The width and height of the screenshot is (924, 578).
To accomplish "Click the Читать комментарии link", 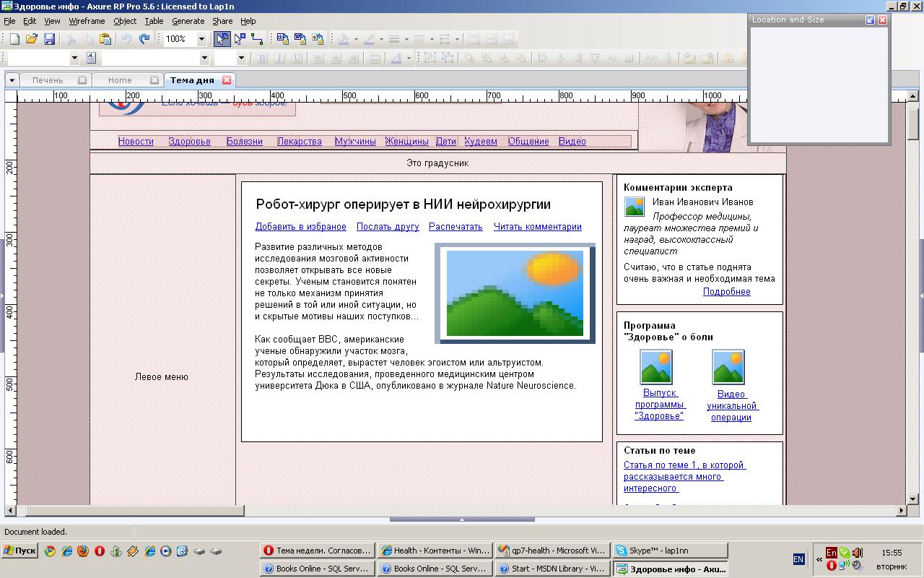I will click(537, 227).
